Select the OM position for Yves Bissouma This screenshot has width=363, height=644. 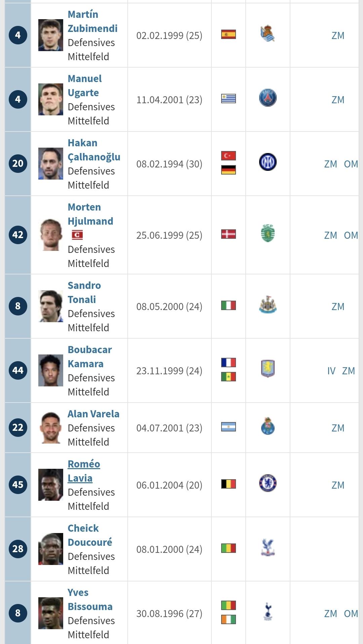(x=351, y=613)
